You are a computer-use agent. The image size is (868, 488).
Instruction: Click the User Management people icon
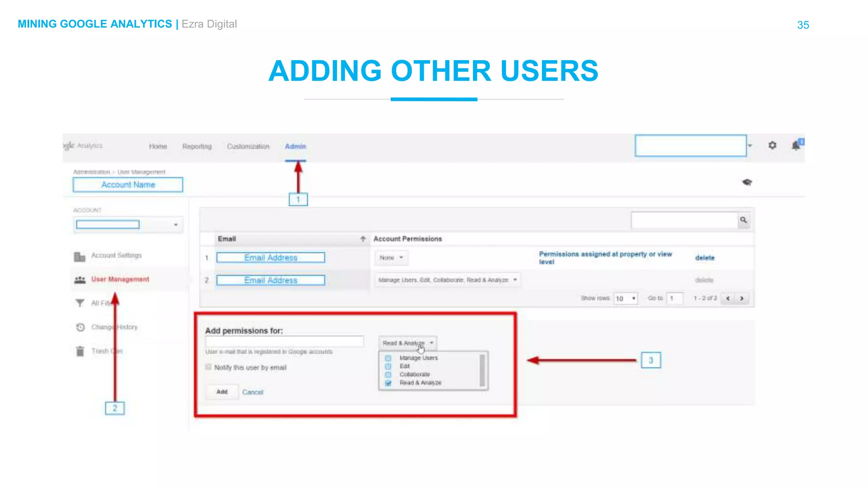80,280
